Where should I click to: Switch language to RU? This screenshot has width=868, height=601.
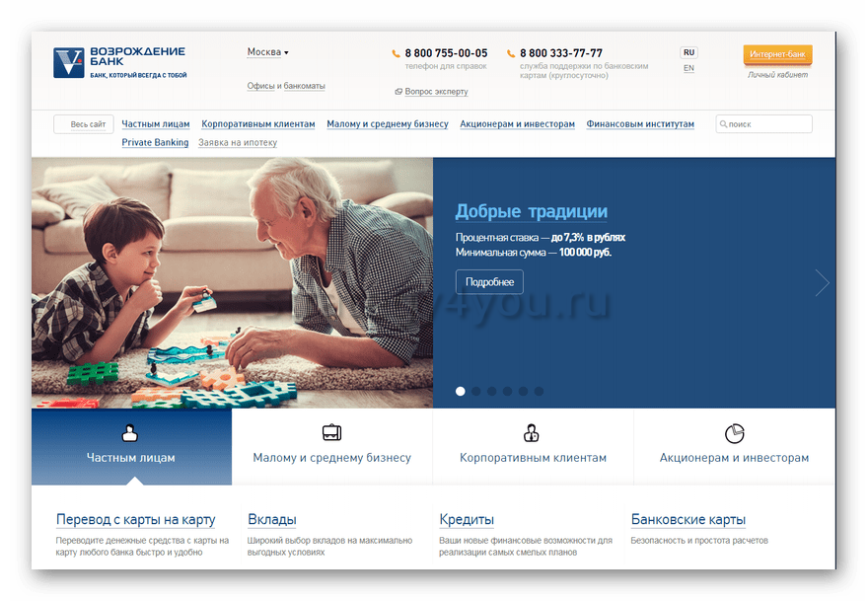(x=688, y=52)
